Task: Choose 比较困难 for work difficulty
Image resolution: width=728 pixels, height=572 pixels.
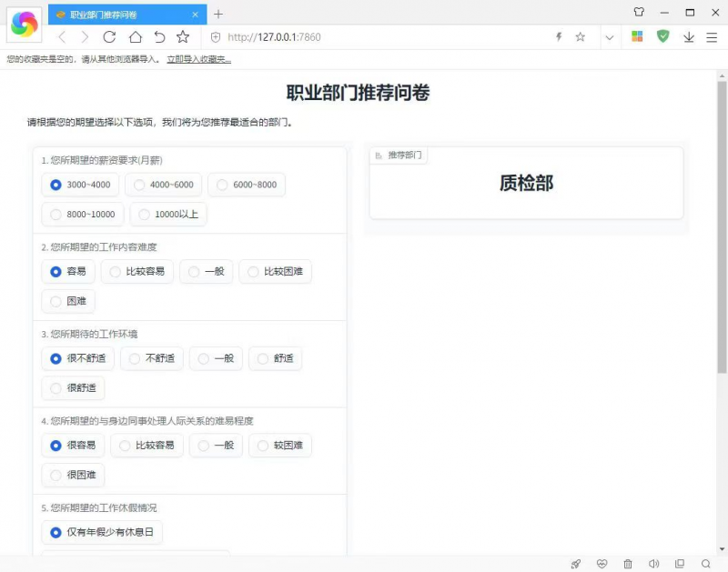Action: (276, 271)
